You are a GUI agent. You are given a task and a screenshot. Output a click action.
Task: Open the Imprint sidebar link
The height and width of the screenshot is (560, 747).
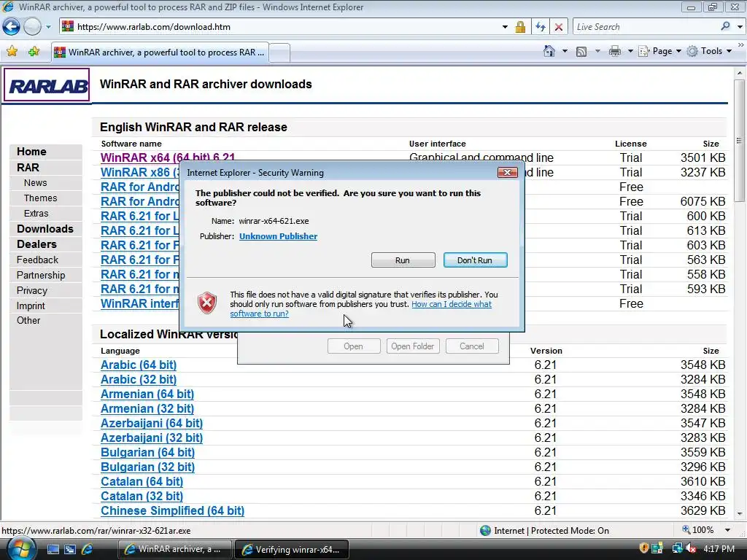pyautogui.click(x=31, y=306)
